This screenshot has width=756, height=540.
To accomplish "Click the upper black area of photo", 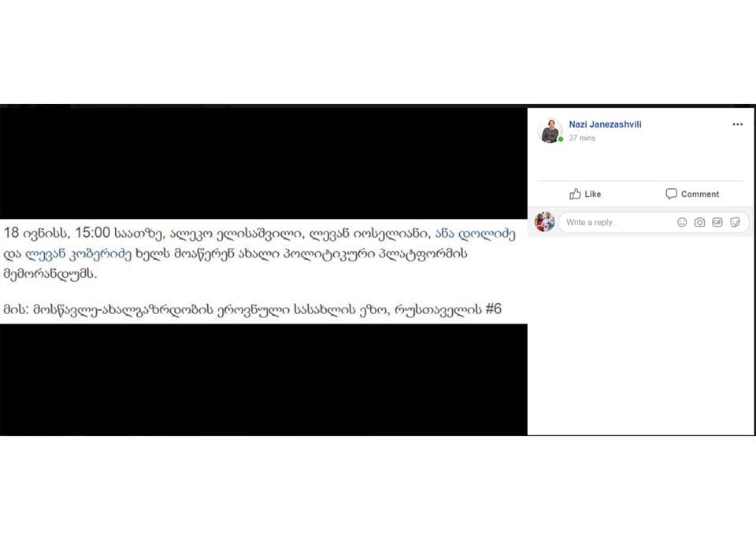I will click(x=263, y=161).
